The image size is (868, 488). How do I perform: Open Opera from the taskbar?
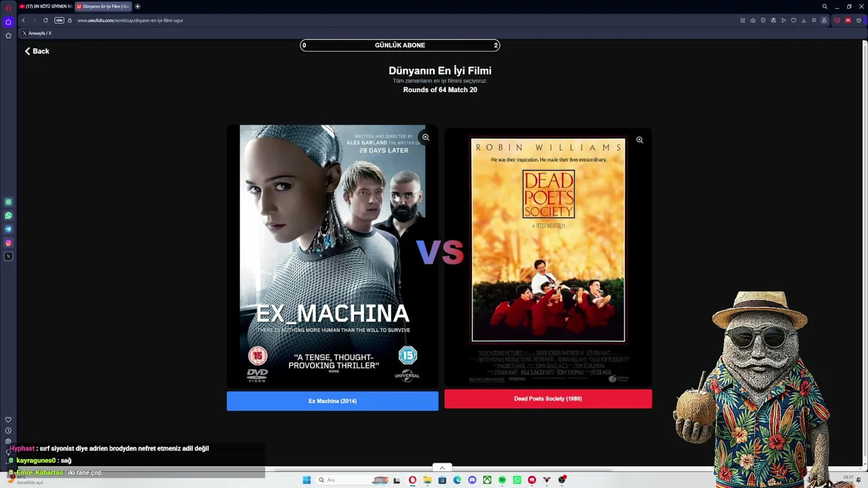pos(412,480)
